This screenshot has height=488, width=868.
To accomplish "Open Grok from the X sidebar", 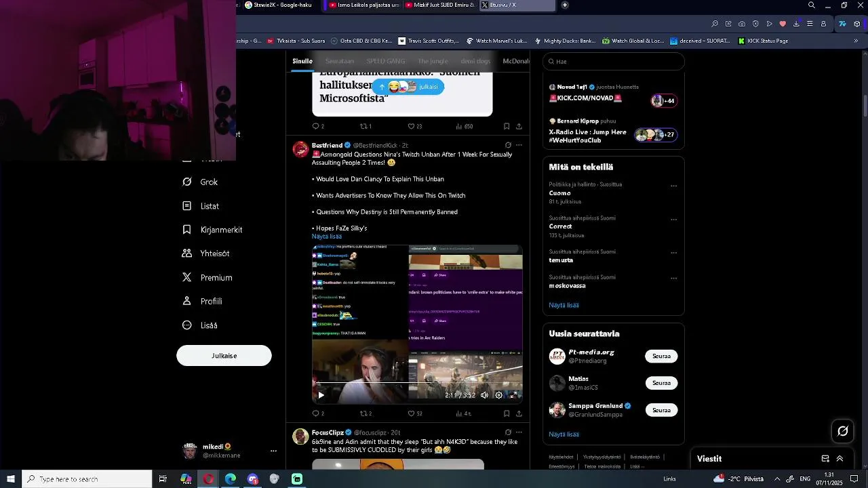I will [x=201, y=182].
